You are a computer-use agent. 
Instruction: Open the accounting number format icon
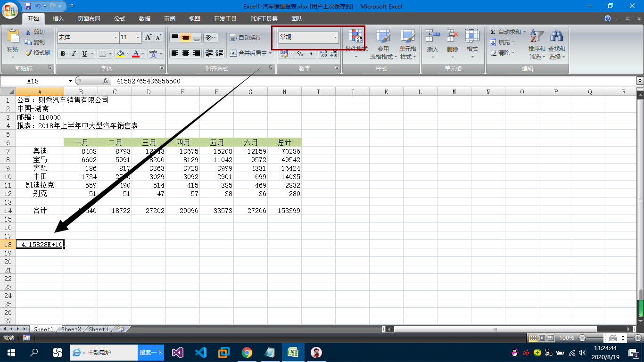[284, 54]
